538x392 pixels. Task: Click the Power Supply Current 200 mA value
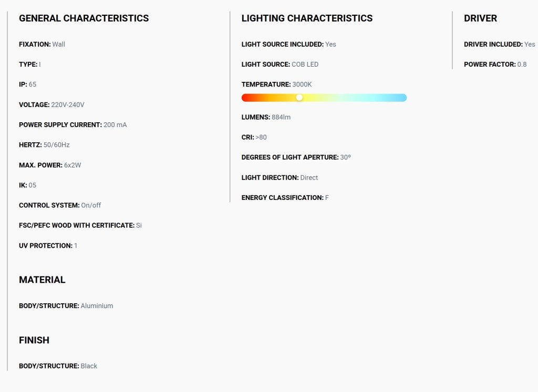pos(115,125)
